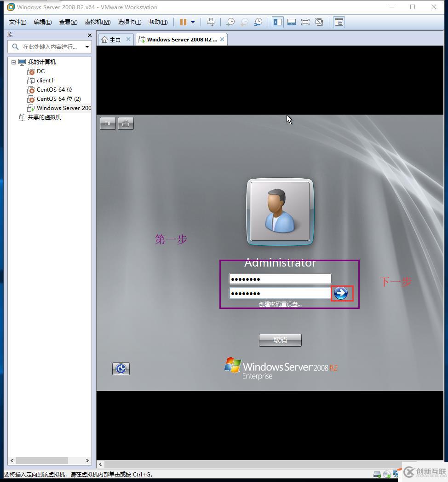Switch to Unity mode from the toolbar
Screen dimensions: 448x482
[x=319, y=22]
